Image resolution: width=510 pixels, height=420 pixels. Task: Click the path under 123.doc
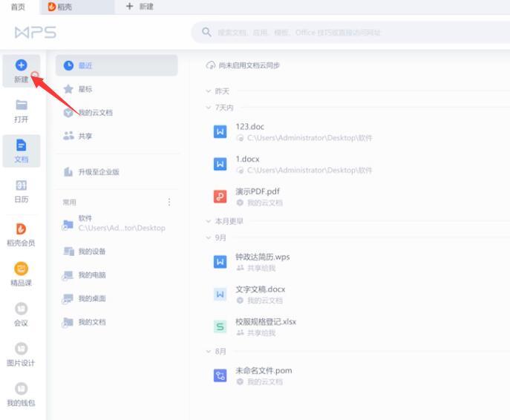[x=310, y=138]
